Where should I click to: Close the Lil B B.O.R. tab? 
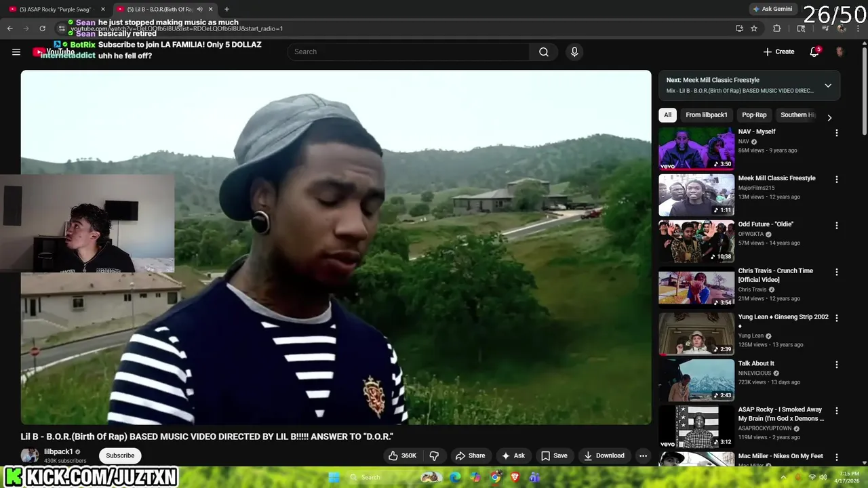tap(211, 9)
